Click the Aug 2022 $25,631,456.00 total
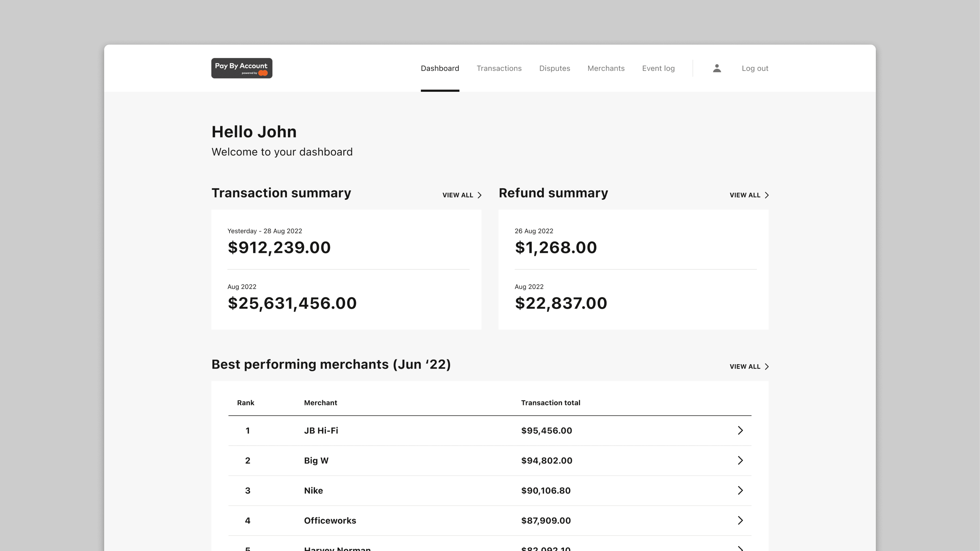The width and height of the screenshot is (980, 551). click(292, 303)
